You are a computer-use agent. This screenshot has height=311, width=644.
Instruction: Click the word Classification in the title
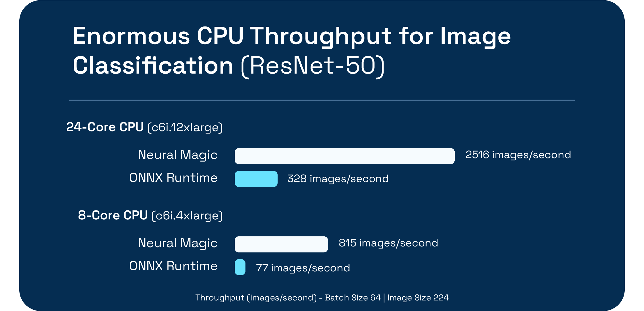tap(153, 65)
